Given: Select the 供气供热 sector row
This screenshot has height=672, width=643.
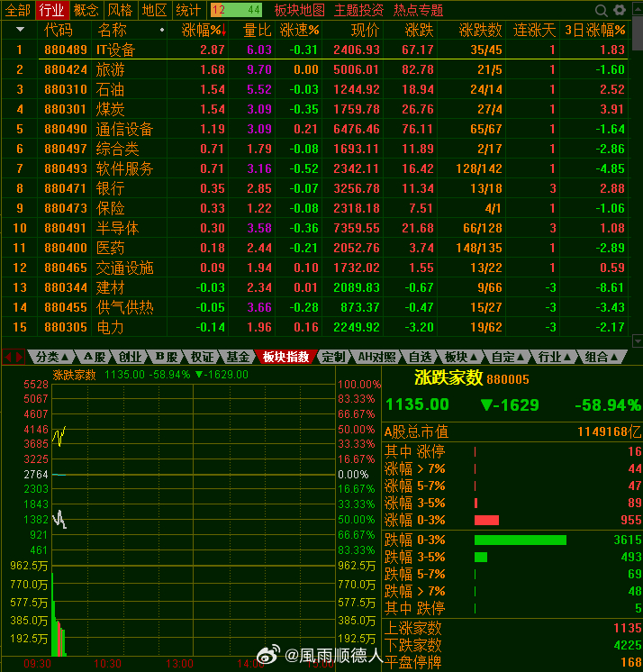Looking at the screenshot, I should tap(315, 307).
